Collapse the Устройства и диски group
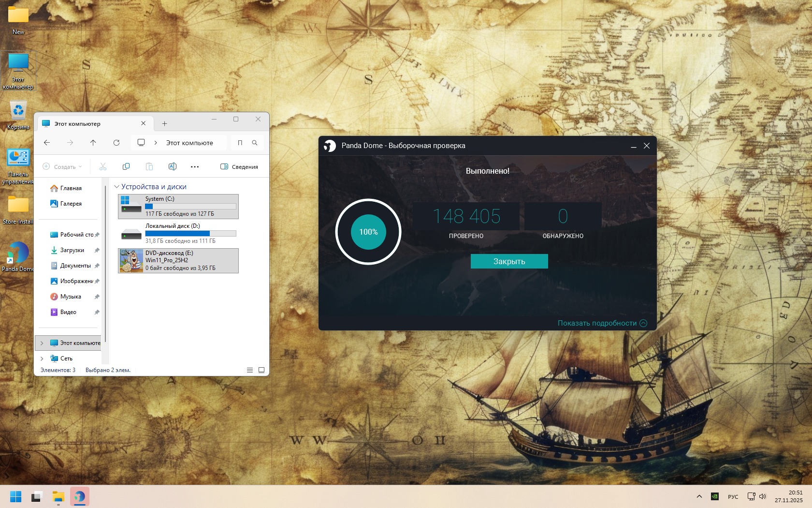 (x=116, y=187)
